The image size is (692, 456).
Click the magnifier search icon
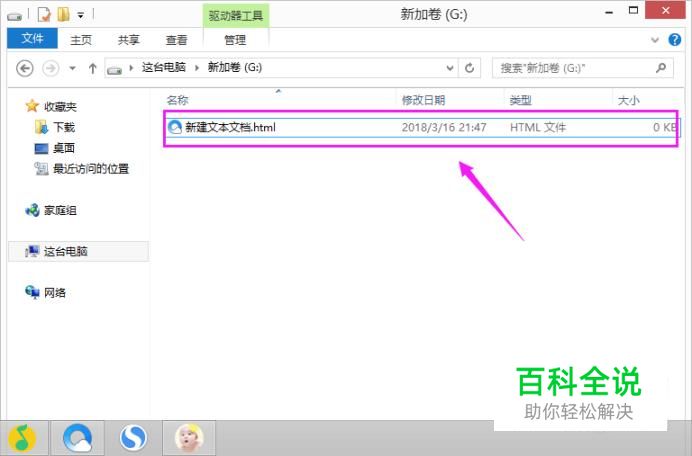(661, 68)
